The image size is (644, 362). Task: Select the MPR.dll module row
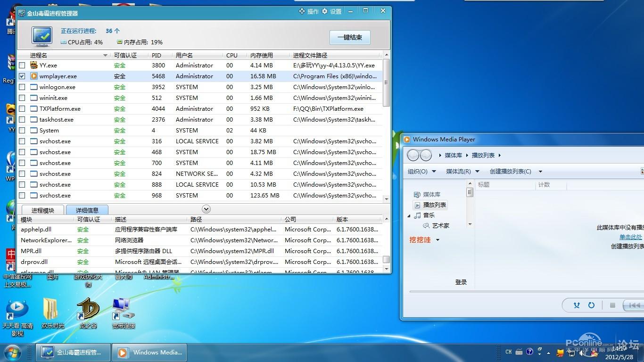200,251
